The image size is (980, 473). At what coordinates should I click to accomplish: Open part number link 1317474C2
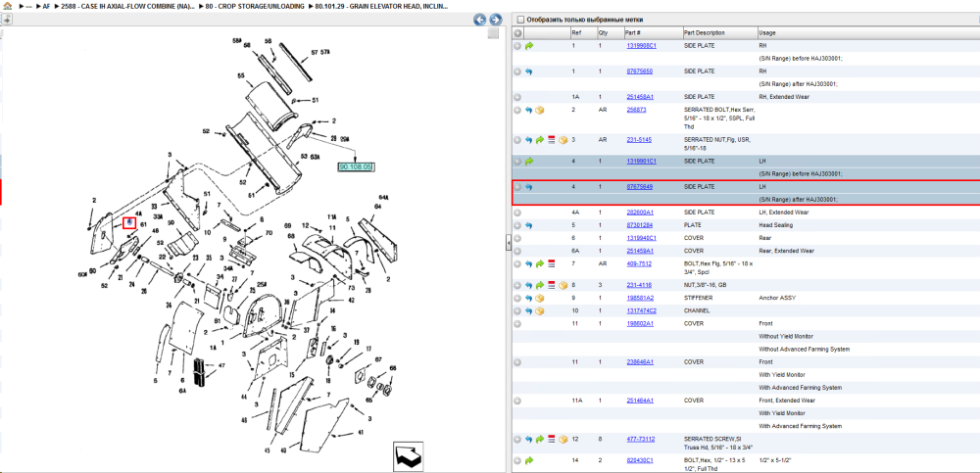(x=641, y=310)
